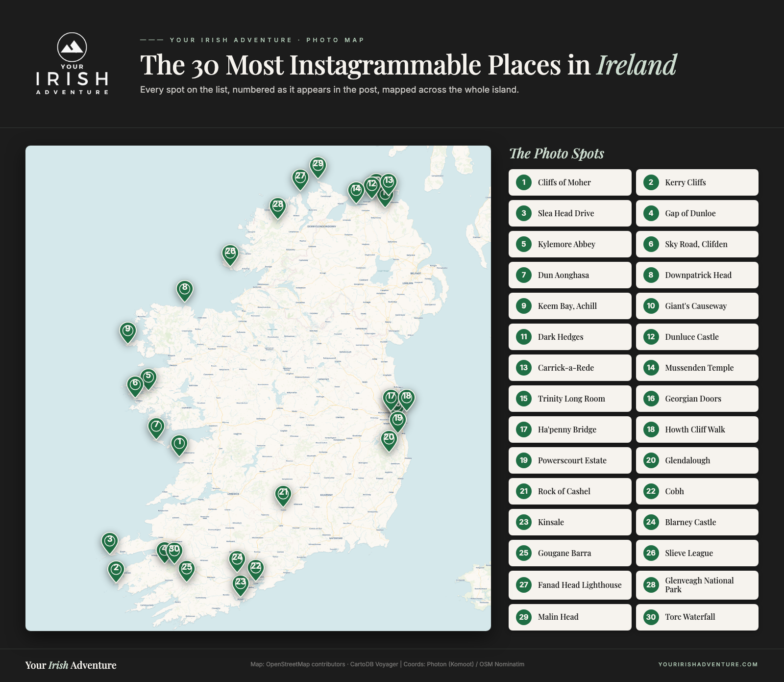Select Ha'penny Bridge list card
The height and width of the screenshot is (682, 784).
(570, 429)
